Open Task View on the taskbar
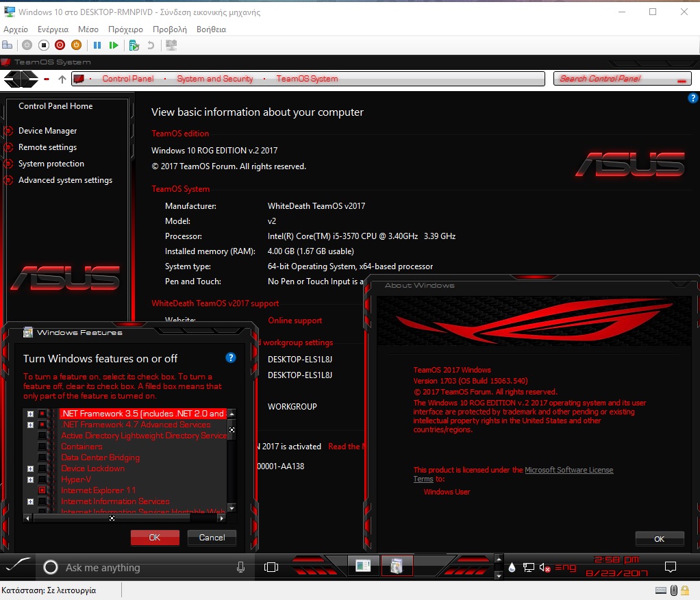The height and width of the screenshot is (600, 700). pos(271,567)
